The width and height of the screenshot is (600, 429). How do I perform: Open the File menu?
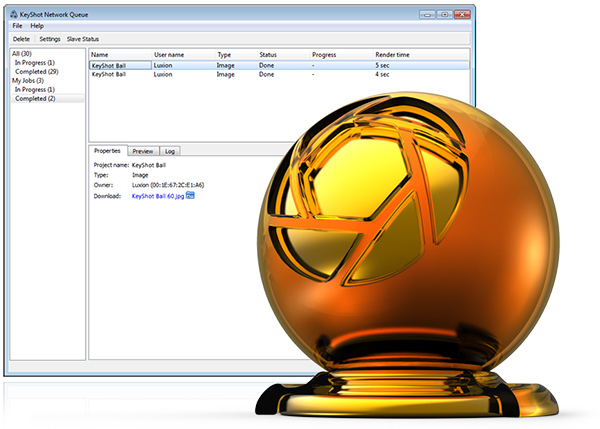pos(17,26)
